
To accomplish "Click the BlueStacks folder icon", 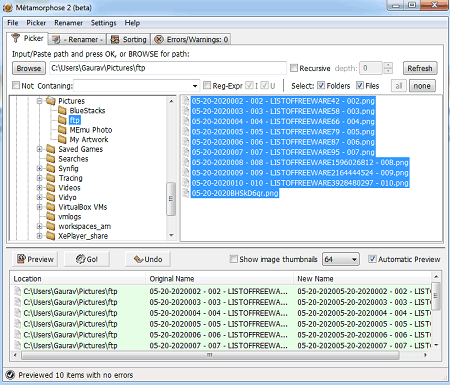I will (x=62, y=110).
